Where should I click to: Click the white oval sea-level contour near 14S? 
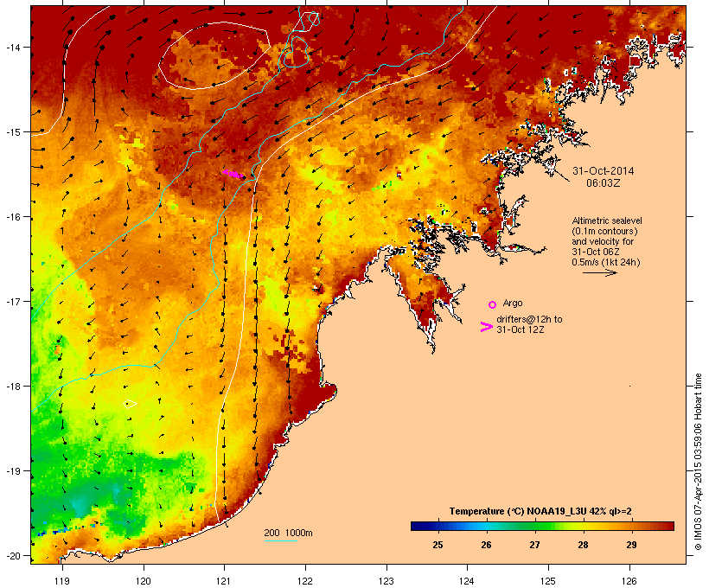[214, 55]
